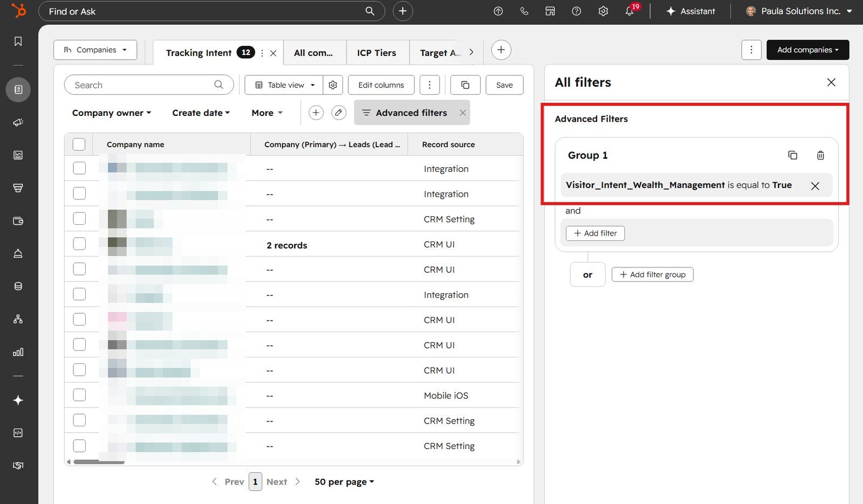
Task: Click the clone view icon beside Save
Action: pyautogui.click(x=465, y=85)
